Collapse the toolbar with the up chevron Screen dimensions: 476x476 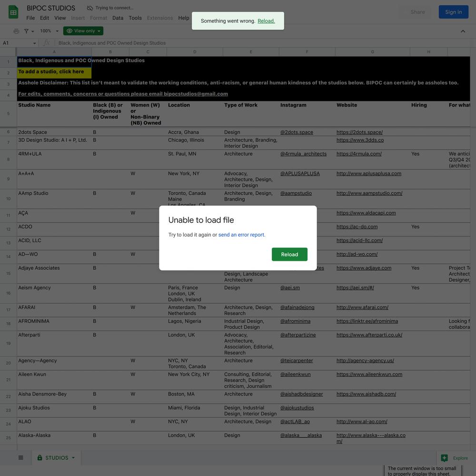click(x=463, y=31)
